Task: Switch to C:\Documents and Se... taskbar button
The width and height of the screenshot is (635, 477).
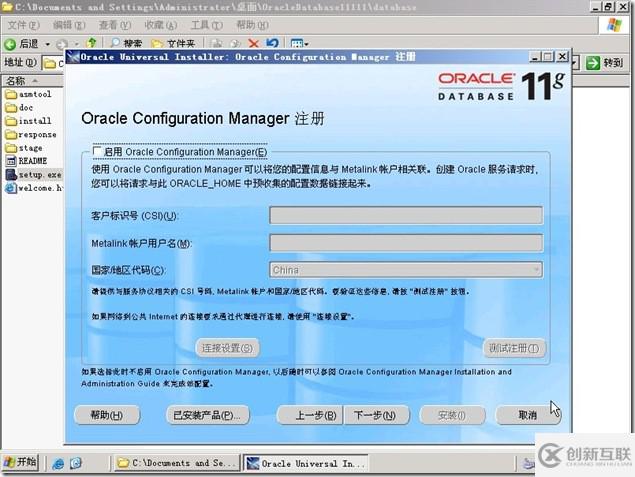Action: [x=177, y=463]
